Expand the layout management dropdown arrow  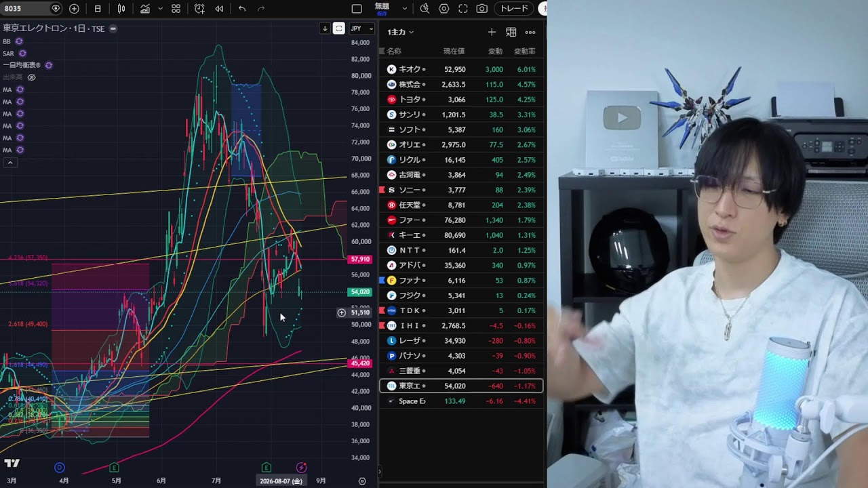click(x=405, y=9)
